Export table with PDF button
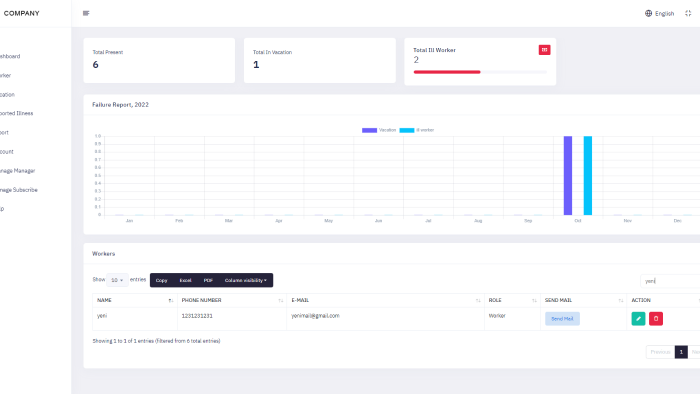The image size is (700, 394). coord(208,280)
